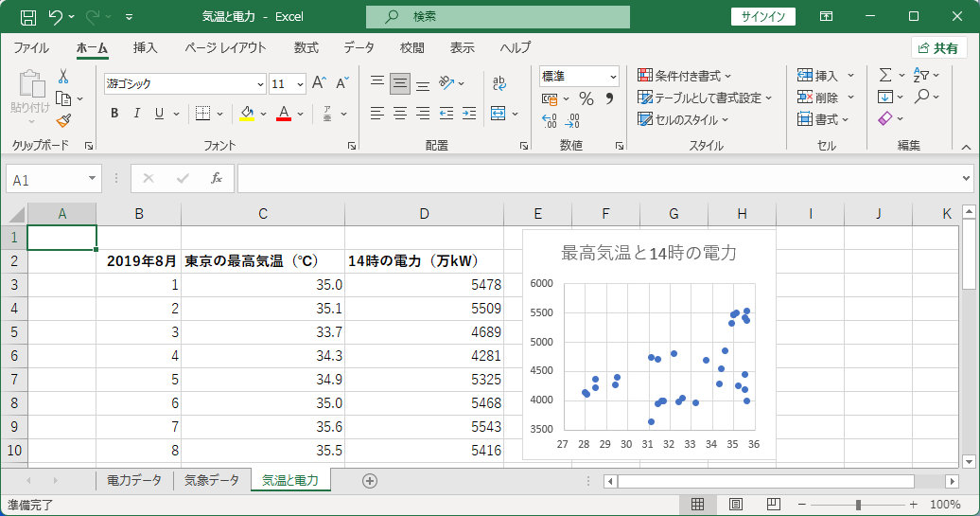Click the Increase Decimal icon
Viewport: 980px width, 516px height.
pyautogui.click(x=549, y=120)
